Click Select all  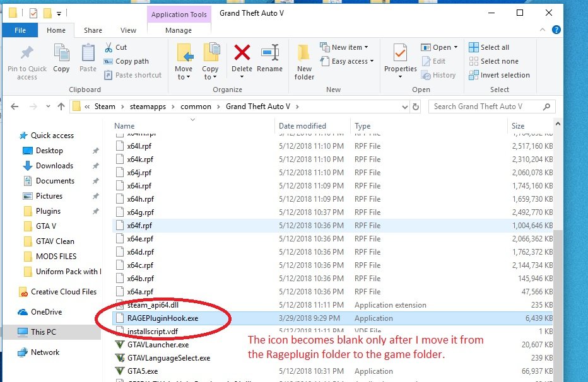[489, 47]
